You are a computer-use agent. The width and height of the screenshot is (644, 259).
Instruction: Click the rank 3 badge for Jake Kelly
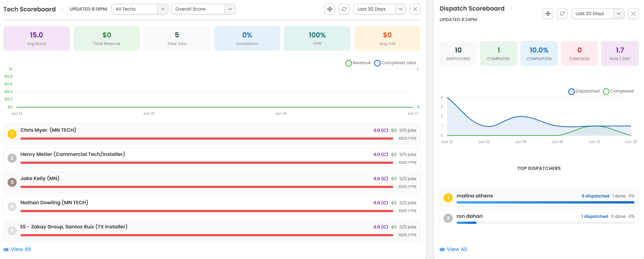(x=12, y=182)
